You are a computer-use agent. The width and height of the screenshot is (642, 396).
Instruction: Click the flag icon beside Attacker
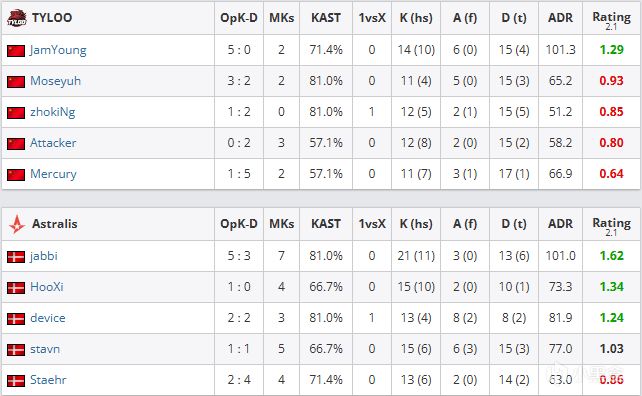(x=16, y=144)
